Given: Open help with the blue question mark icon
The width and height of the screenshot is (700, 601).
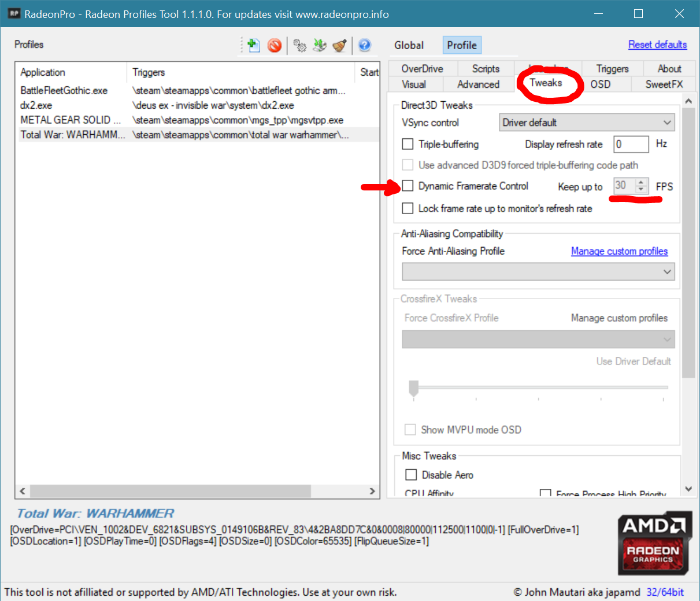Looking at the screenshot, I should click(x=364, y=45).
